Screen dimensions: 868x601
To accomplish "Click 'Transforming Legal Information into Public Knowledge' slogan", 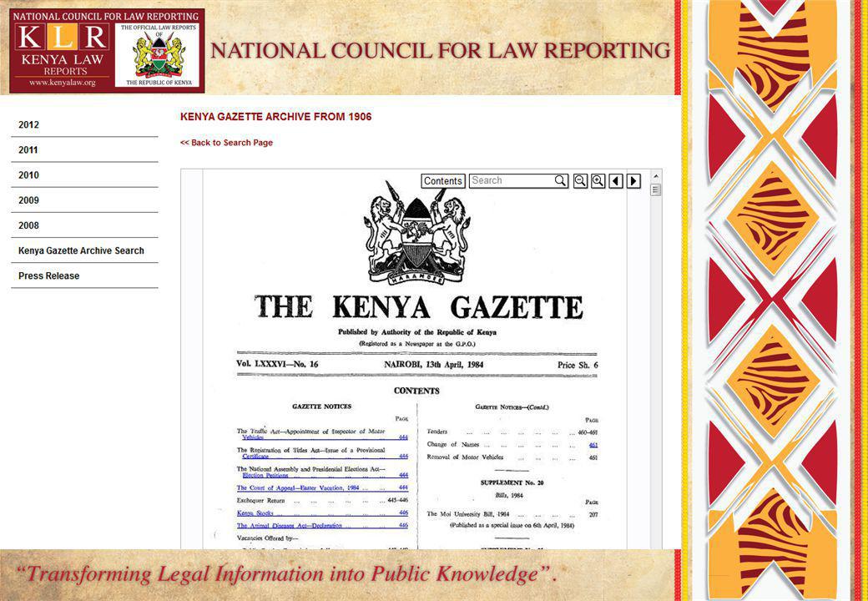I will coord(287,575).
